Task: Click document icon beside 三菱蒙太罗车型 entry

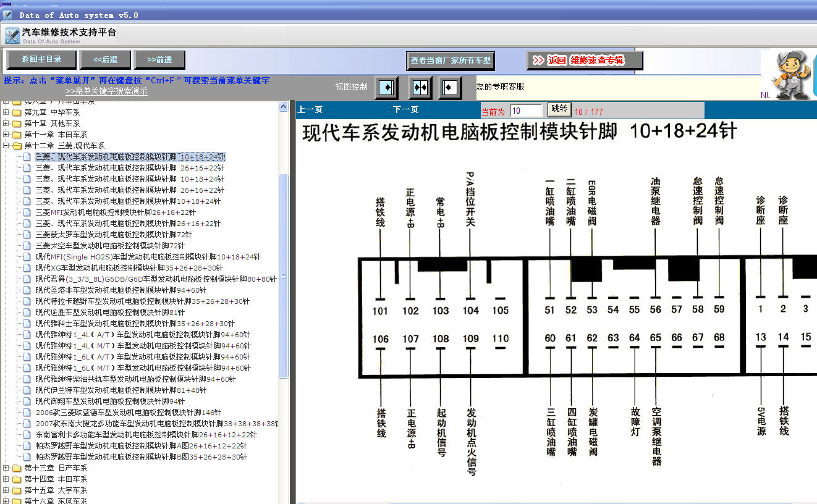Action: pyautogui.click(x=27, y=235)
